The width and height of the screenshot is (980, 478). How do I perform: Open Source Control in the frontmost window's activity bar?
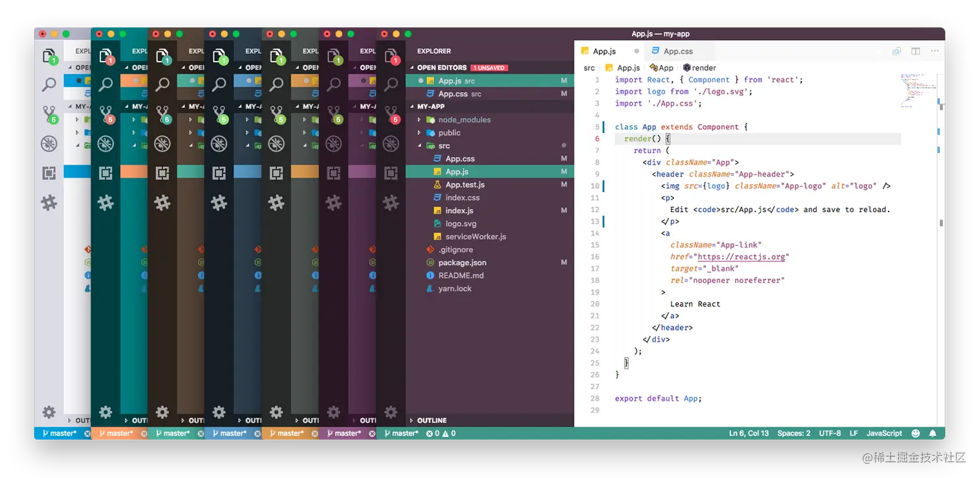click(x=391, y=115)
